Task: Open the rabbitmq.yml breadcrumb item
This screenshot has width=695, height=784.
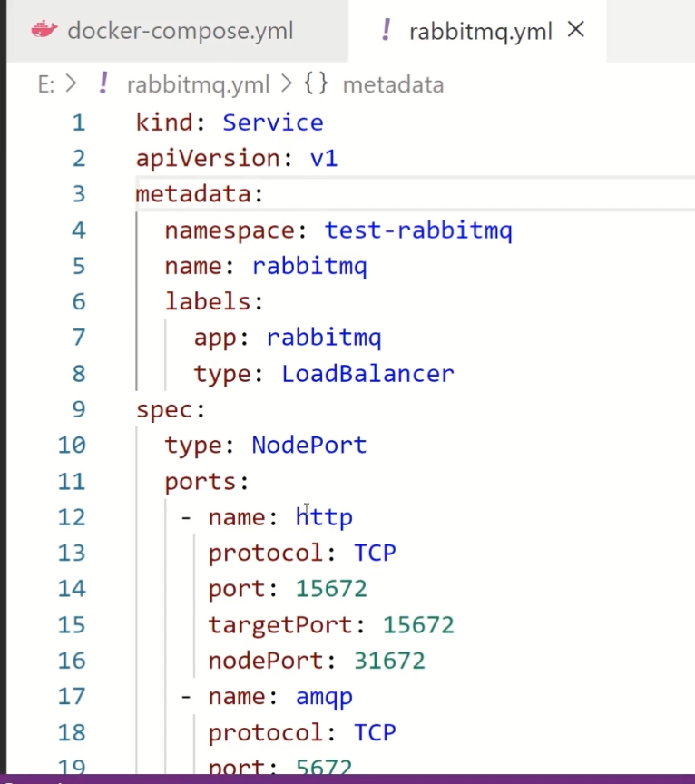Action: point(198,84)
